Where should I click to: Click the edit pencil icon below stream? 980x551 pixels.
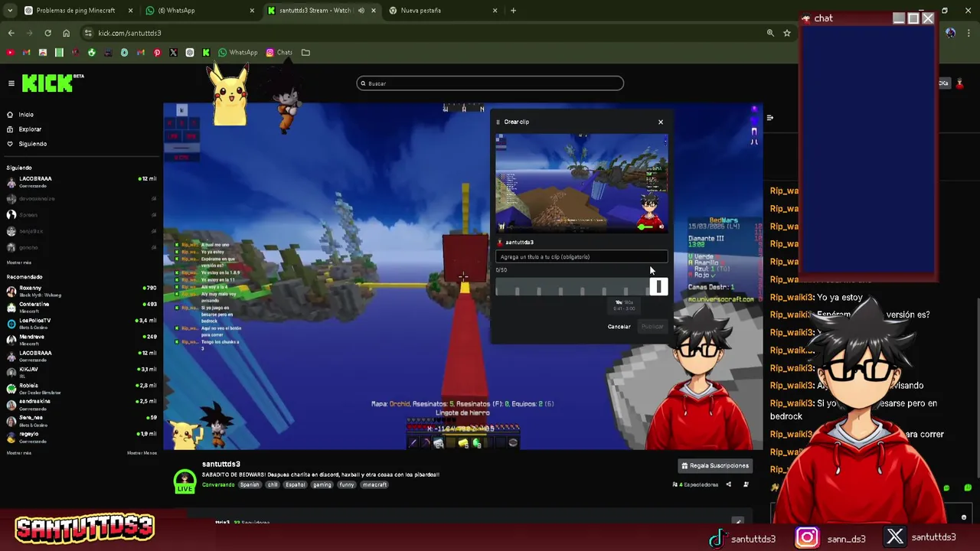737,522
